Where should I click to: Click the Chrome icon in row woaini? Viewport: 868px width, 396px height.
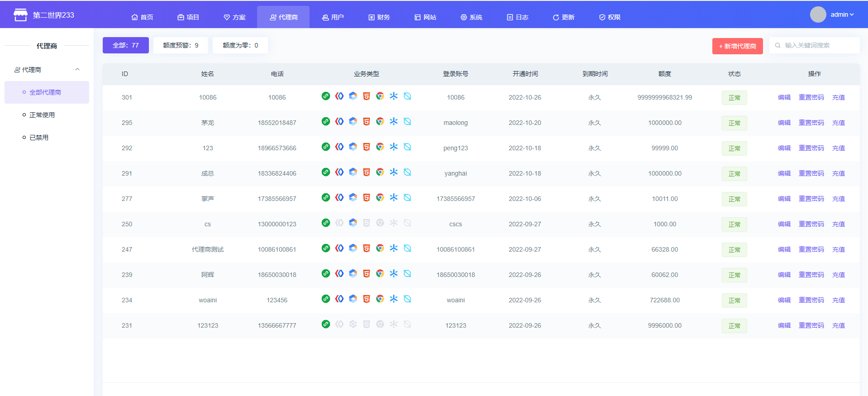pos(380,299)
